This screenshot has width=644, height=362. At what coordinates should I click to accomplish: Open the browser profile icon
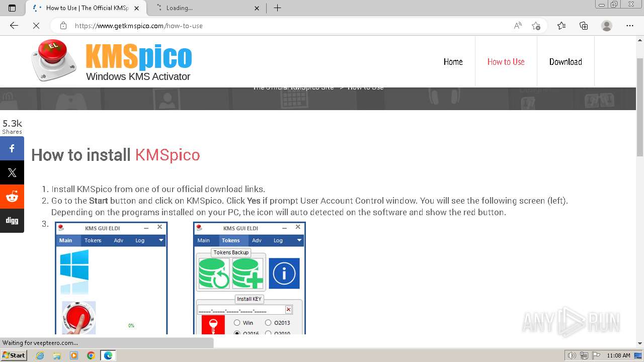pos(607,26)
